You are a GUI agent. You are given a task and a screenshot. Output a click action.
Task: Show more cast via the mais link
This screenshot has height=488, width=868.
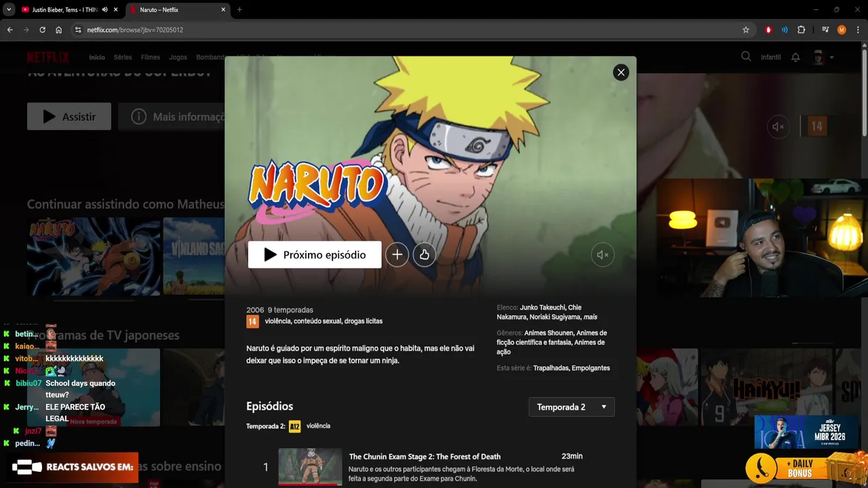coord(590,317)
